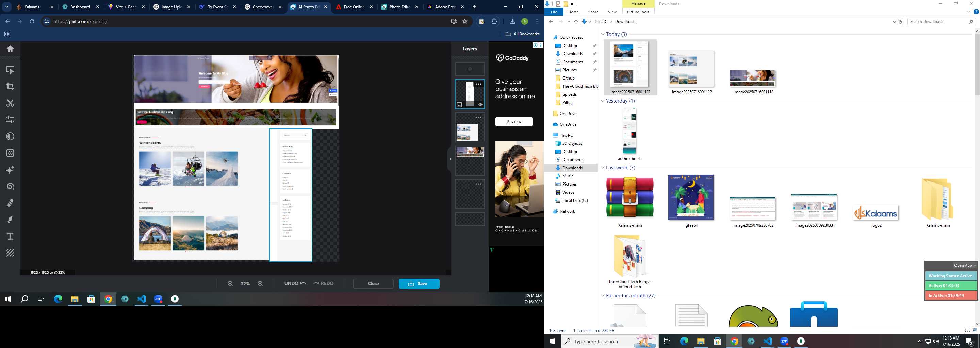Open the Effect tool below Filter

[10, 153]
